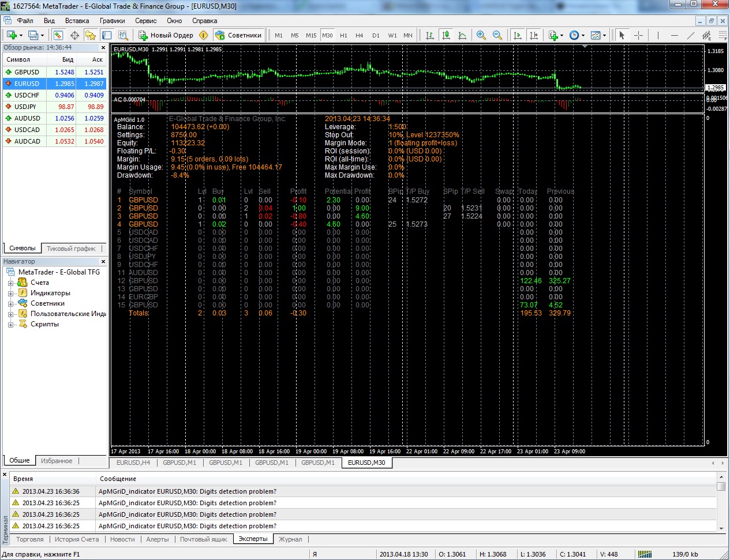Image resolution: width=730 pixels, height=560 pixels.
Task: Select the USDJPY row in Market Watch
Action: pos(55,107)
